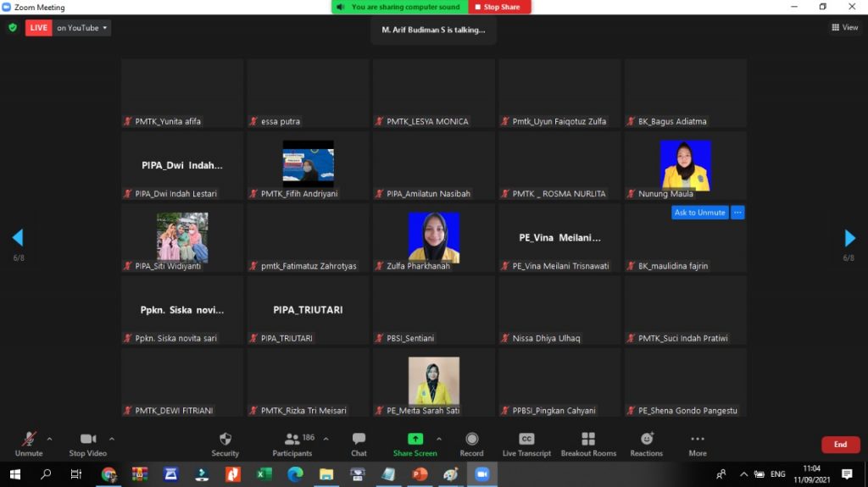Open the Chat panel

tap(359, 440)
